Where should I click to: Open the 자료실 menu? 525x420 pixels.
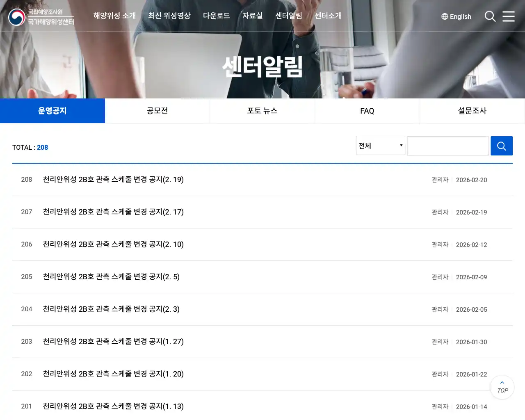[x=253, y=16]
